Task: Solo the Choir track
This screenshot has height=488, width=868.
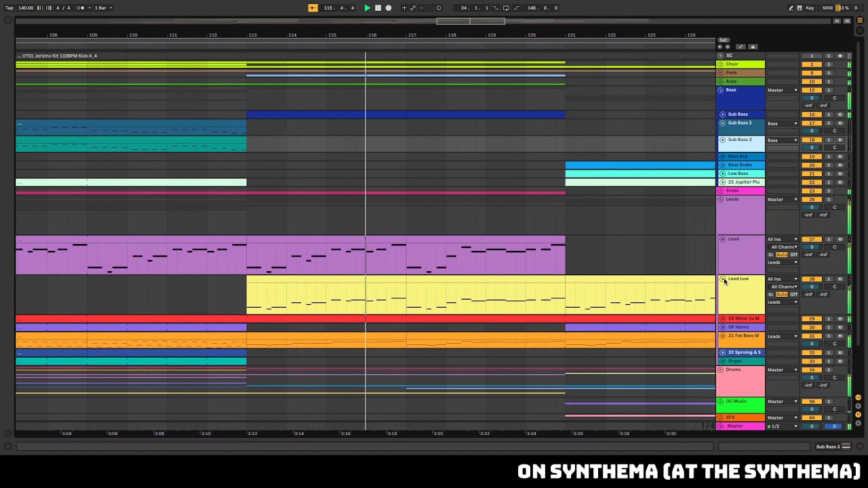Action: coord(829,64)
